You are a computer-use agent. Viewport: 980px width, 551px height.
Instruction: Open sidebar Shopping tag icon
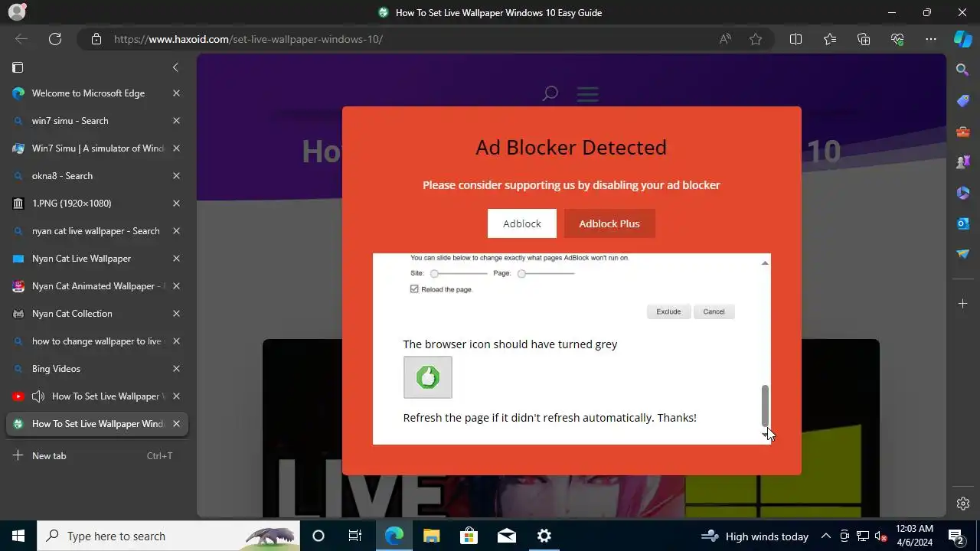coord(963,101)
